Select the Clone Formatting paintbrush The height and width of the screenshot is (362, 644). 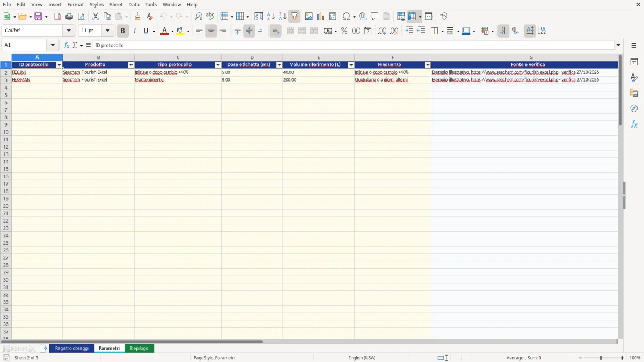click(x=137, y=17)
